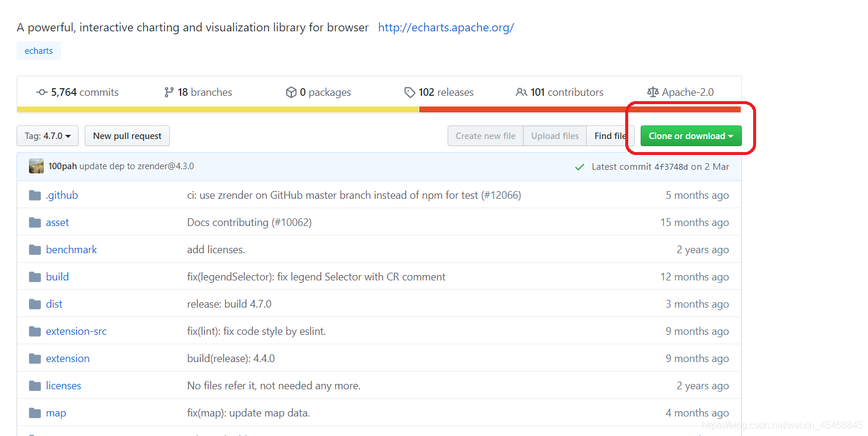Expand the Tag: 4.7.0 dropdown
868x436 pixels.
47,136
